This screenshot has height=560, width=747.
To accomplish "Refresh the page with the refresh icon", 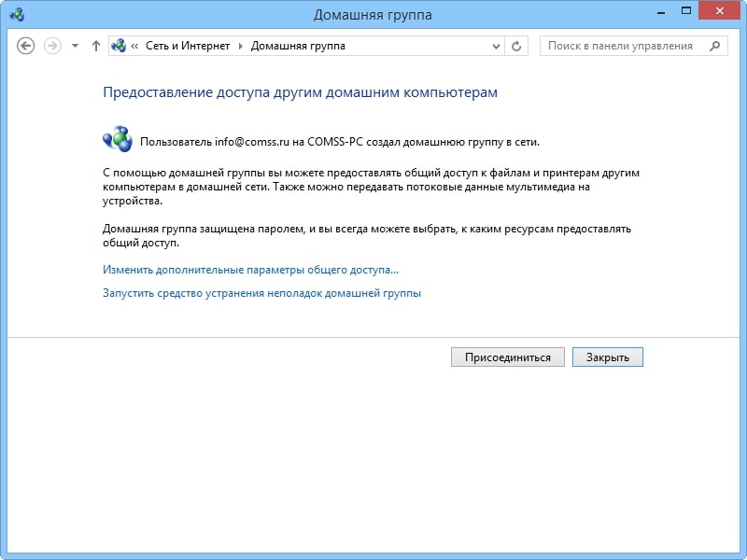I will (516, 46).
